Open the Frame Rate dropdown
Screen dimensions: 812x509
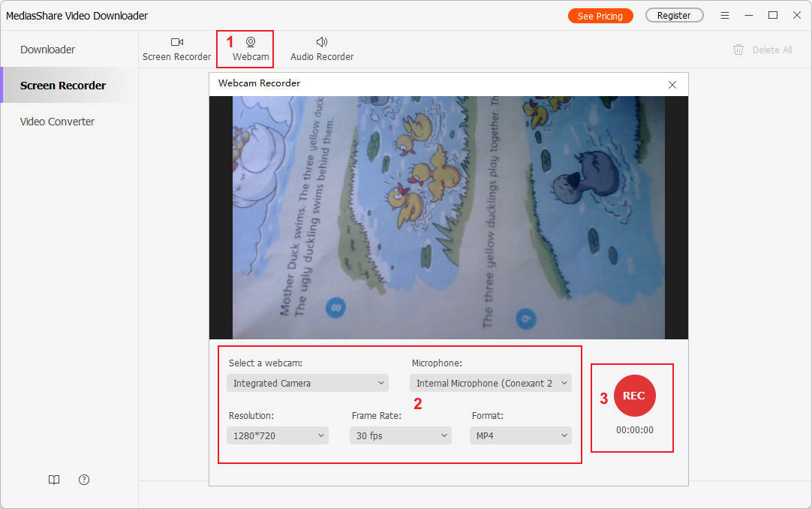pos(401,435)
